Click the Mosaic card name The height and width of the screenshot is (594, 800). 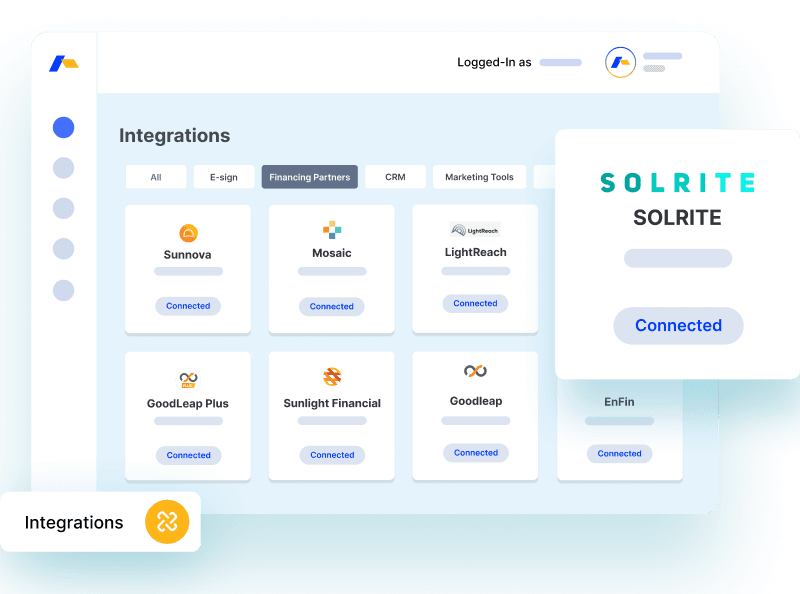tap(332, 253)
